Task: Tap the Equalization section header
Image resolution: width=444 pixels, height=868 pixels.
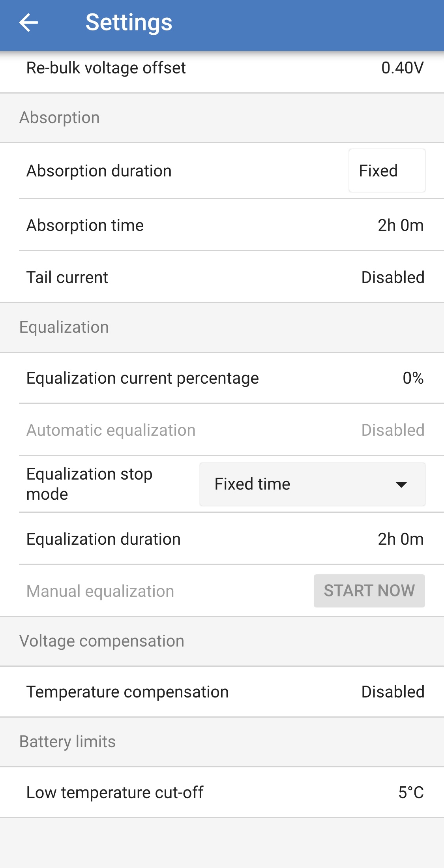Action: [x=64, y=327]
